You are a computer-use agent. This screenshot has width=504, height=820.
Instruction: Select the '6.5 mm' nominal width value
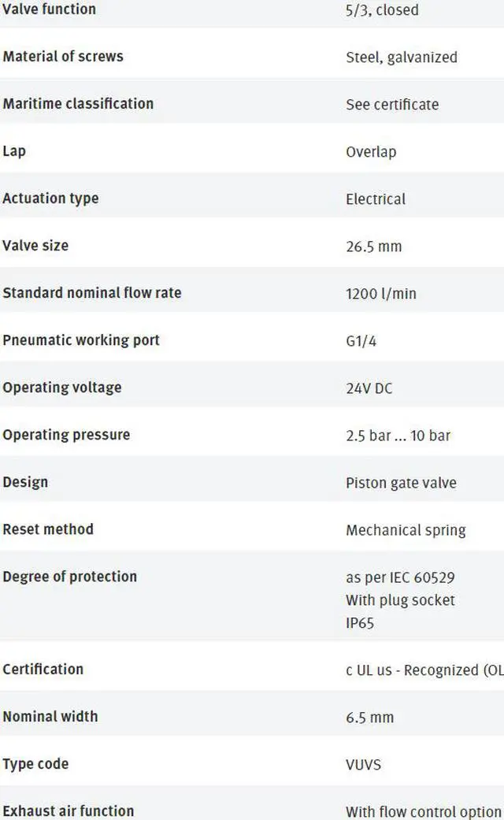[x=369, y=718]
